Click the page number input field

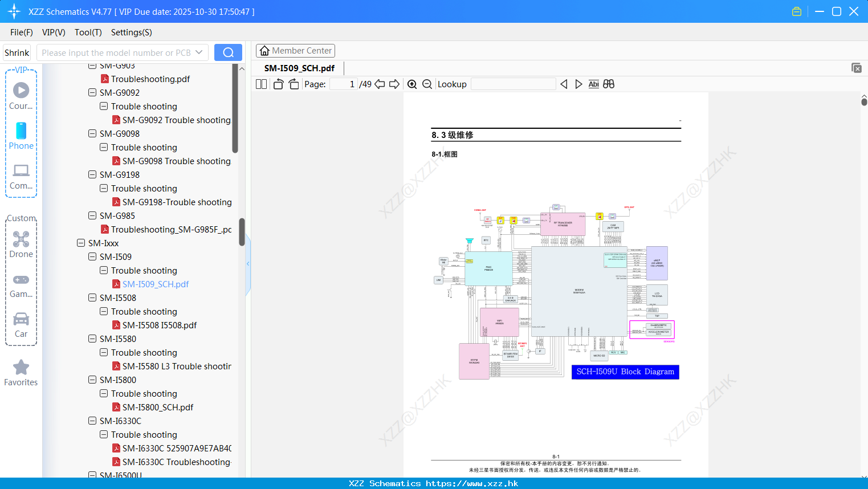pos(344,84)
